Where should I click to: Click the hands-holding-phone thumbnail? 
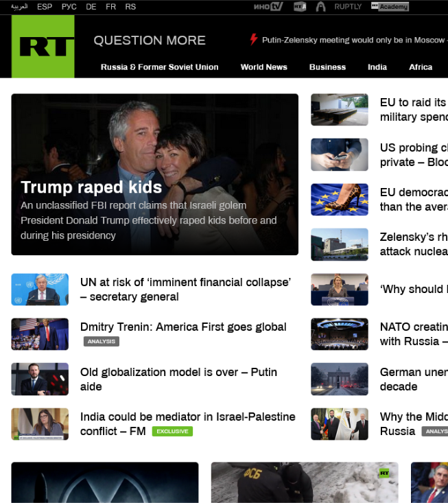click(x=340, y=154)
